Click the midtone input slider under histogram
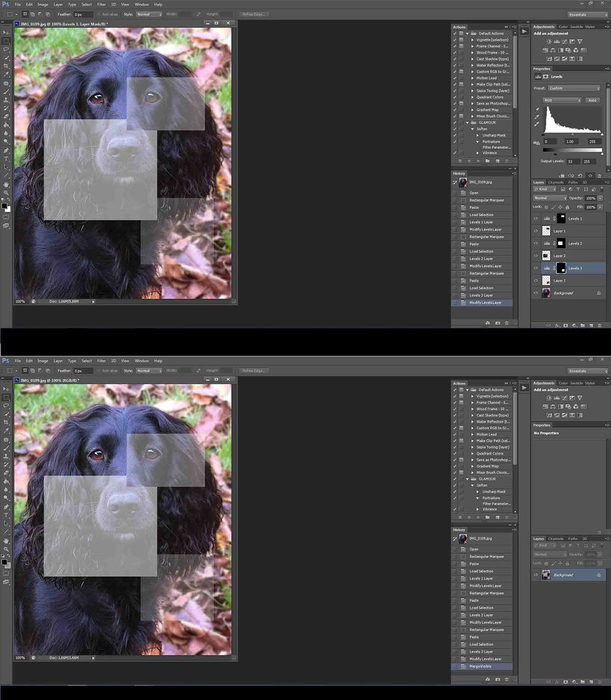 pos(572,135)
